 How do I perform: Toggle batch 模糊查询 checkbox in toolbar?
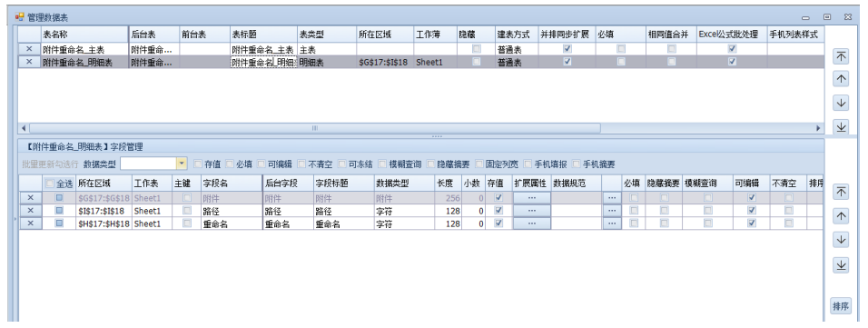(382, 164)
